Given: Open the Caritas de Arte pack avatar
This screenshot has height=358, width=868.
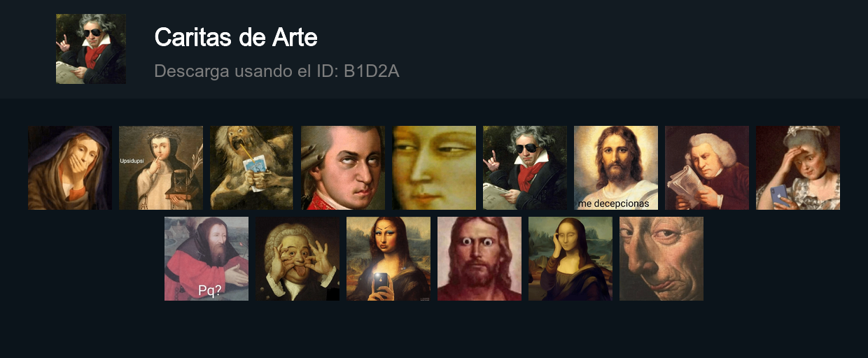Looking at the screenshot, I should (91, 49).
